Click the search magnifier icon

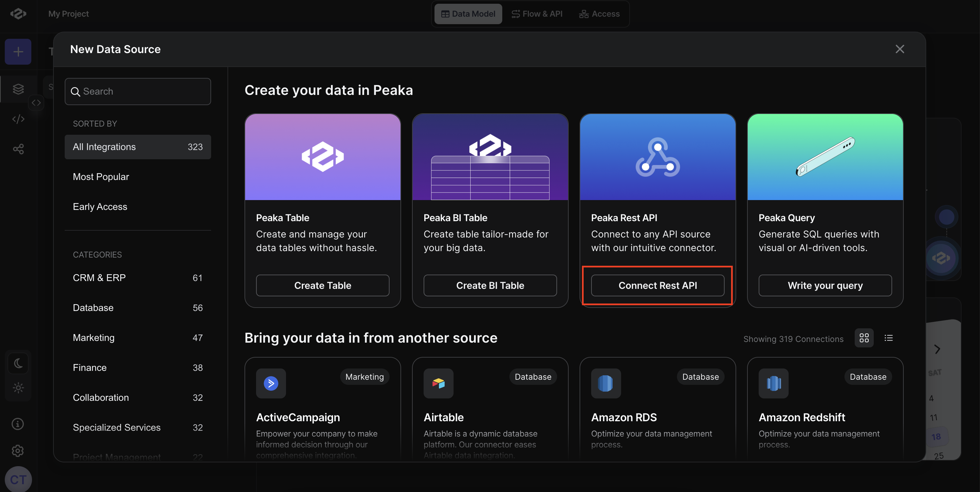click(76, 92)
